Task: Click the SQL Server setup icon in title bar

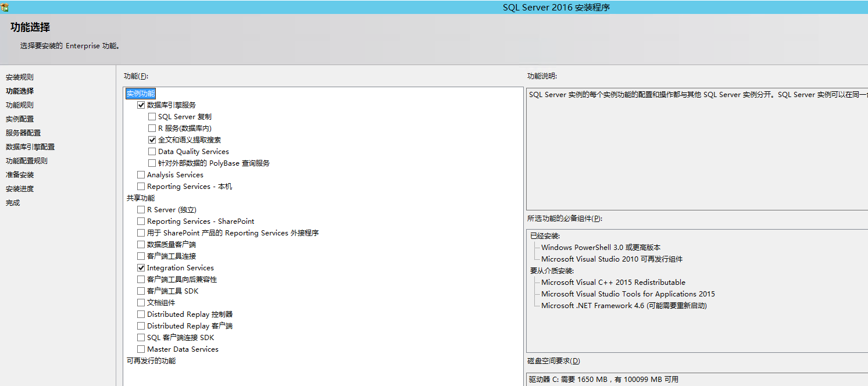Action: pos(5,8)
